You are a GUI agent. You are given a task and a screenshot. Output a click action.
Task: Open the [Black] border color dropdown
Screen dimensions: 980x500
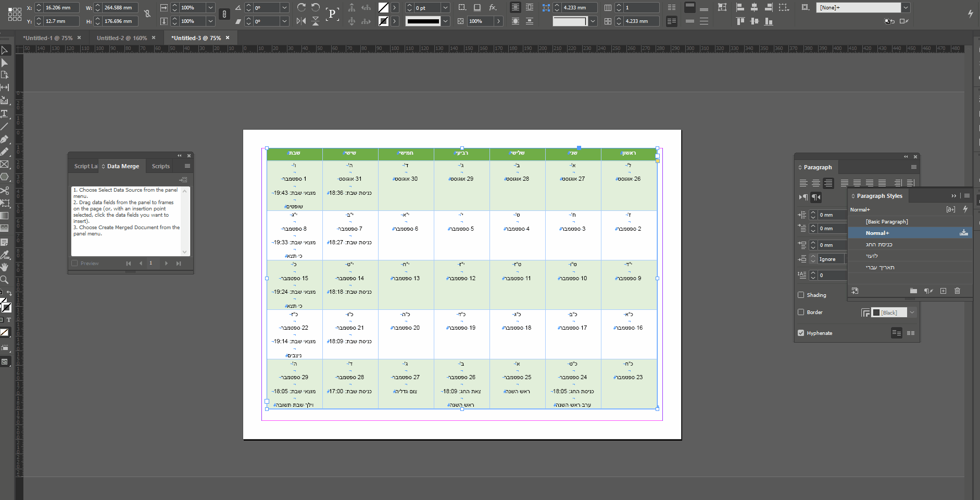pos(912,312)
